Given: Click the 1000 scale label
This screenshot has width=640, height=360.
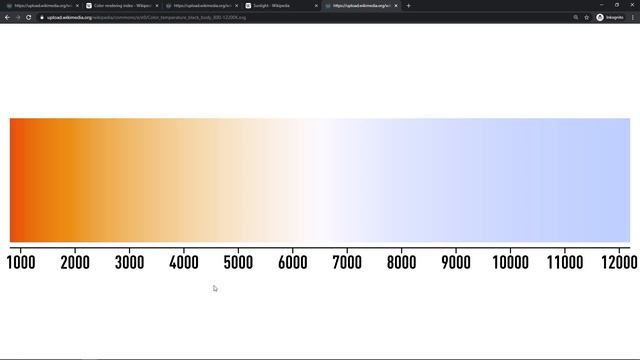Looking at the screenshot, I should click(x=21, y=262).
